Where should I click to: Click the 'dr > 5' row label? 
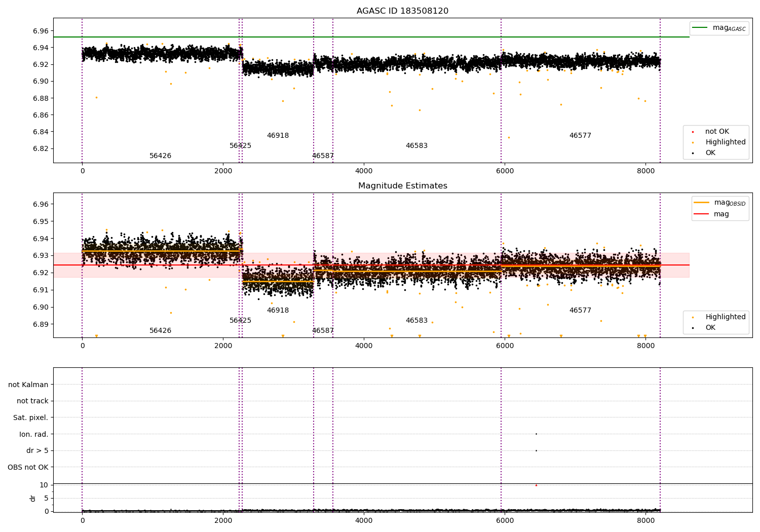pos(37,451)
